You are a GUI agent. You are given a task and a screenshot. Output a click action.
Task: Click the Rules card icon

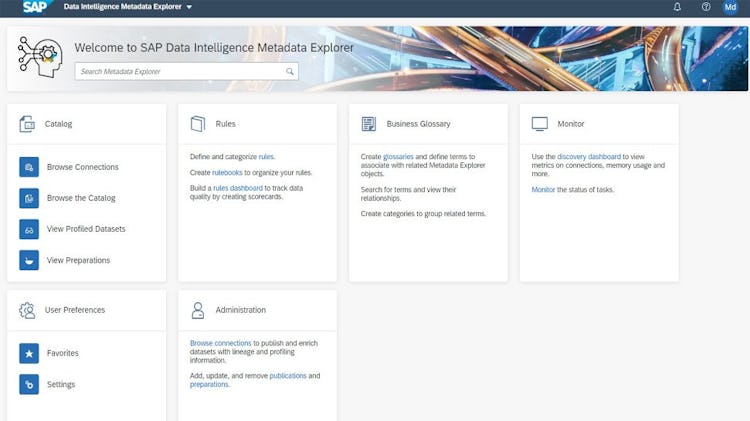point(198,124)
